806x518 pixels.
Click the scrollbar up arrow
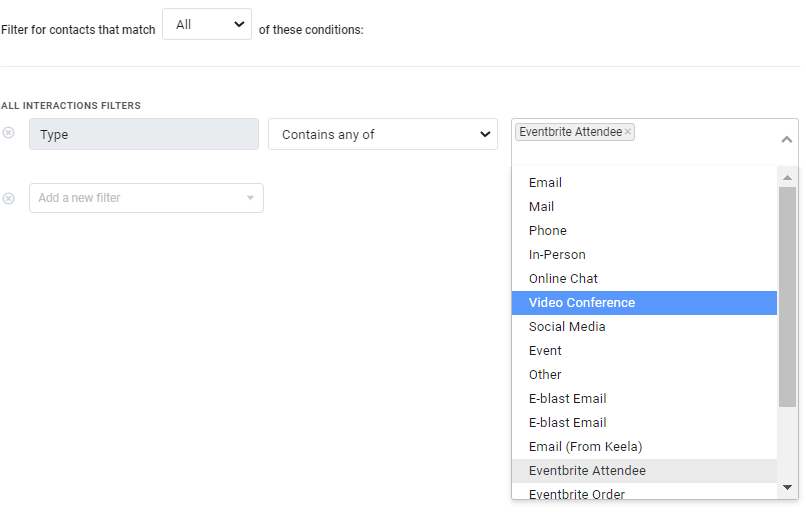pos(787,178)
